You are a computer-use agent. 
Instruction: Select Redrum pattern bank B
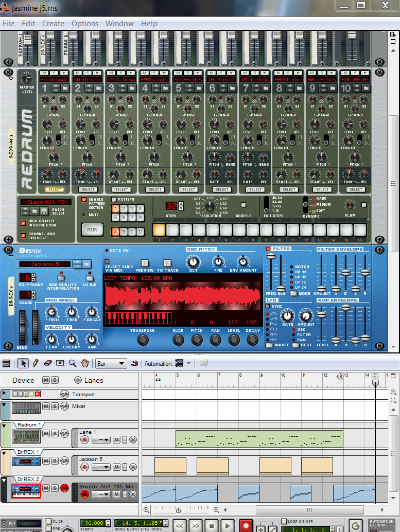[x=124, y=232]
